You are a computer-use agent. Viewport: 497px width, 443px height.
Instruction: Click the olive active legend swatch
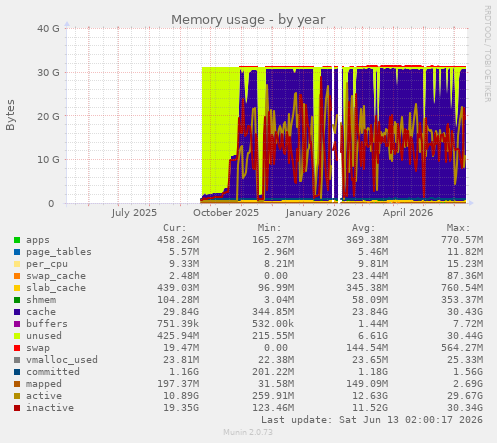click(x=17, y=396)
